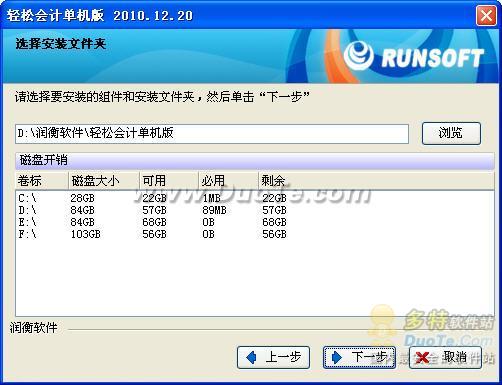The width and height of the screenshot is (502, 385).
Task: Select the F:\ drive row
Action: (x=255, y=234)
